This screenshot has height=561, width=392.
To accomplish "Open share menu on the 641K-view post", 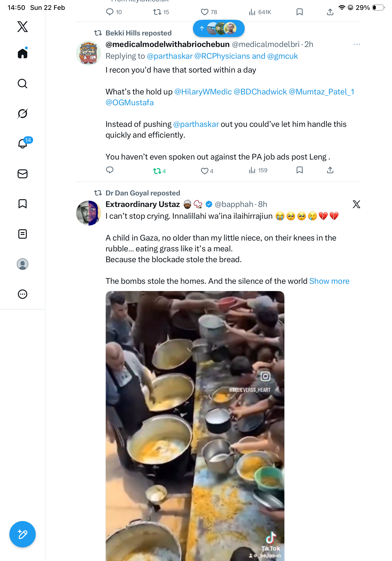I will coord(330,12).
